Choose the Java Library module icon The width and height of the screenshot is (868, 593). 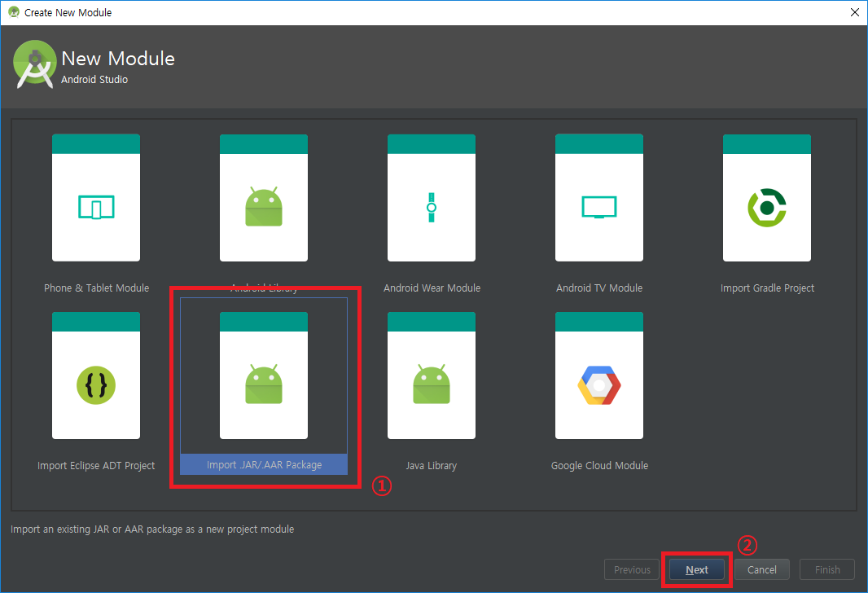coord(432,376)
